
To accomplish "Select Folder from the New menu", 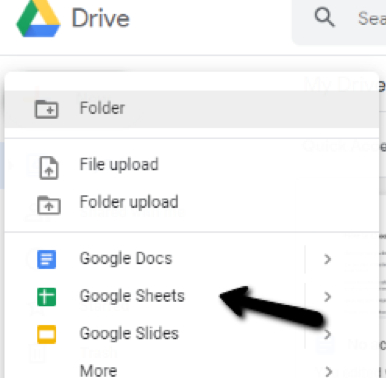I will pos(192,109).
